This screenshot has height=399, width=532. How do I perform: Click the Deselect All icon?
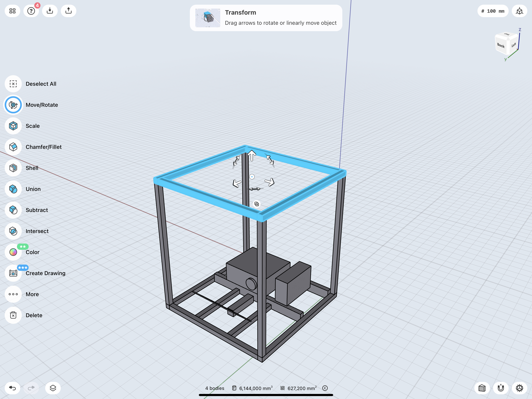coord(13,84)
